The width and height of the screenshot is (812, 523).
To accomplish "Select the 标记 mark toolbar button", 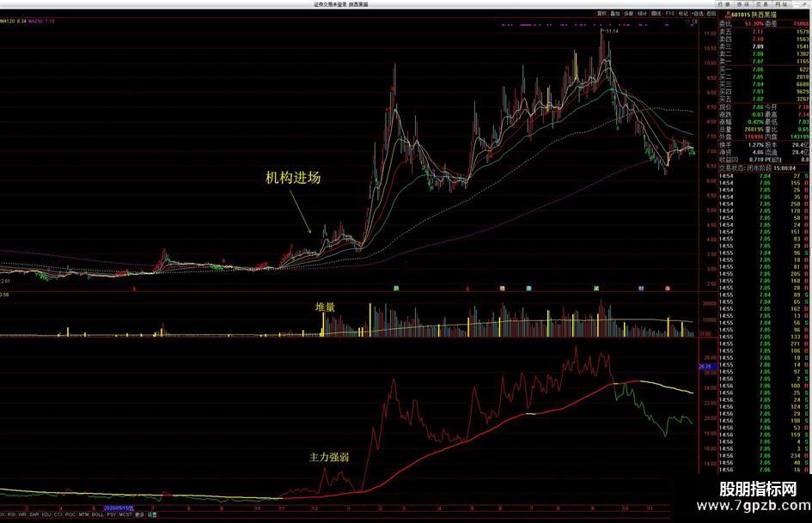I will pyautogui.click(x=684, y=14).
